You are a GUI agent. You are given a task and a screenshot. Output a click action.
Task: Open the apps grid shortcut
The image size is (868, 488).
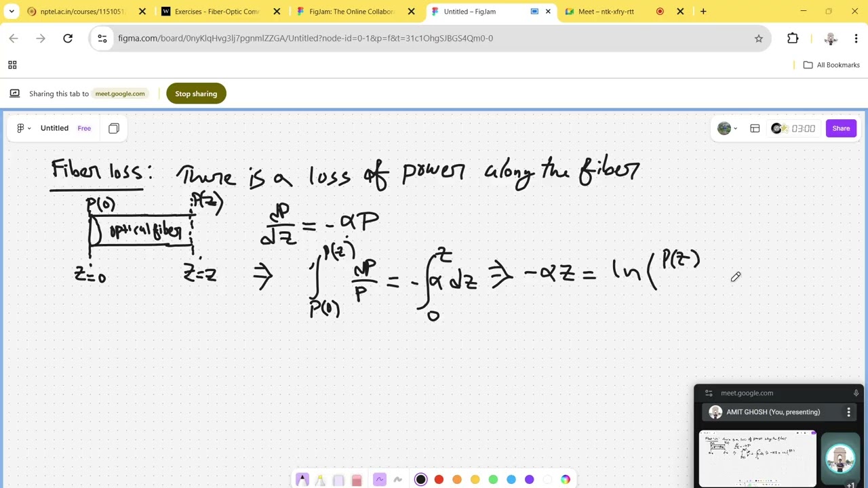12,65
